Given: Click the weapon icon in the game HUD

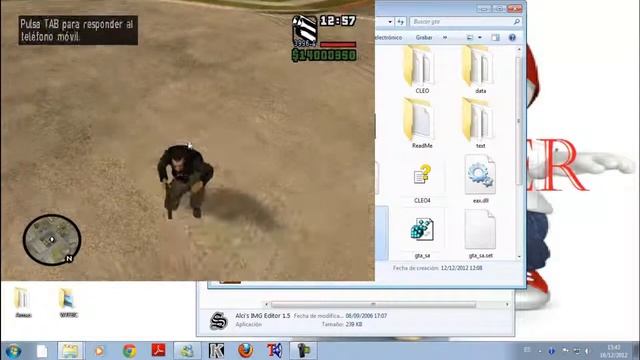Looking at the screenshot, I should 304,29.
